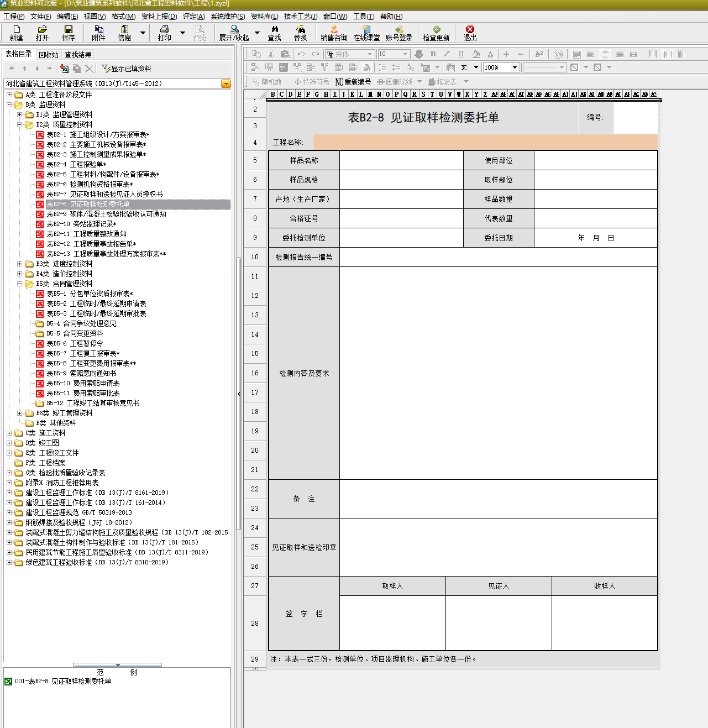Open the 工程(P) menu
Image resolution: width=708 pixels, height=728 pixels.
click(x=14, y=17)
